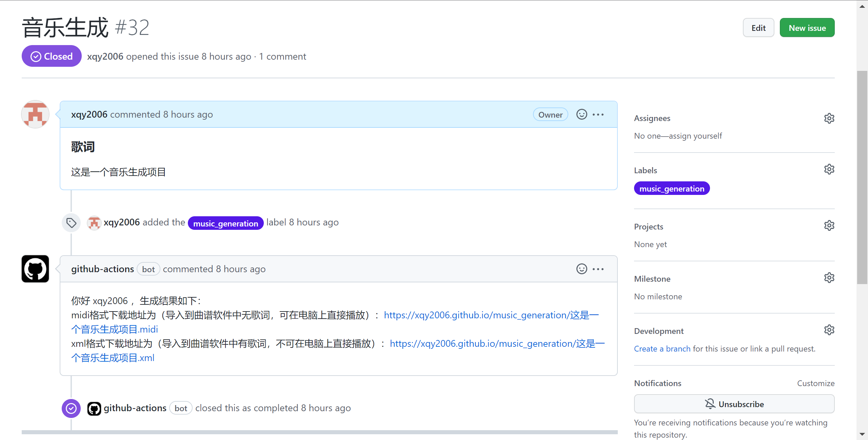Open the Assignees settings gear
Viewport: 868px width, 440px height.
tap(829, 118)
